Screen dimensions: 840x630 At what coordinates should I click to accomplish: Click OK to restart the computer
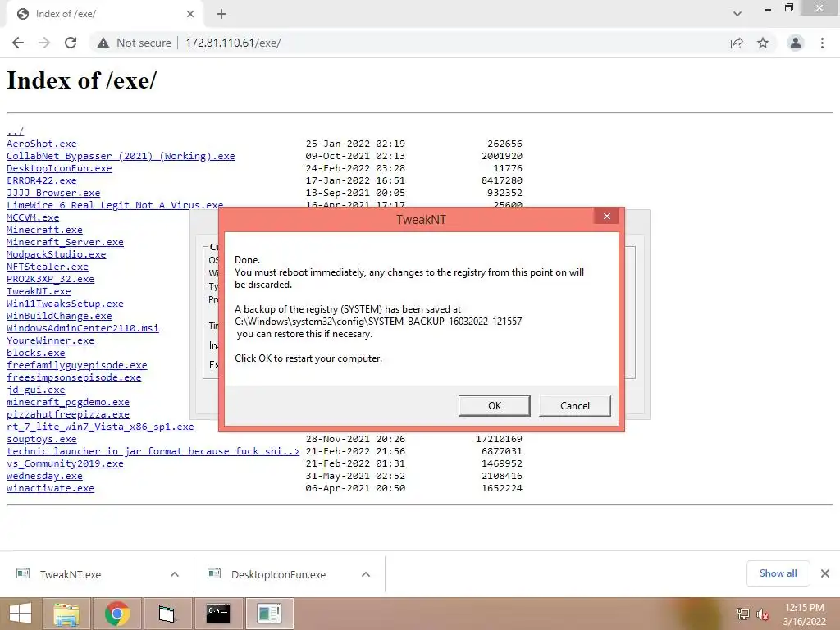click(495, 405)
